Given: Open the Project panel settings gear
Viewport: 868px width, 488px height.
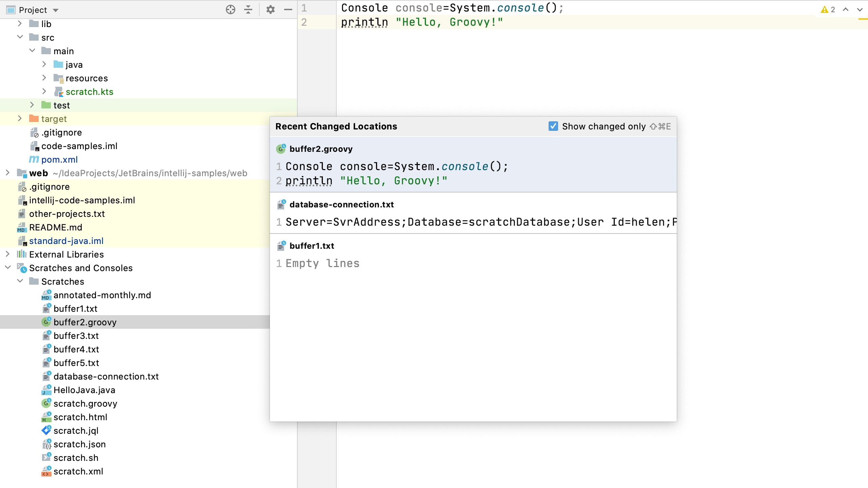Looking at the screenshot, I should point(270,9).
